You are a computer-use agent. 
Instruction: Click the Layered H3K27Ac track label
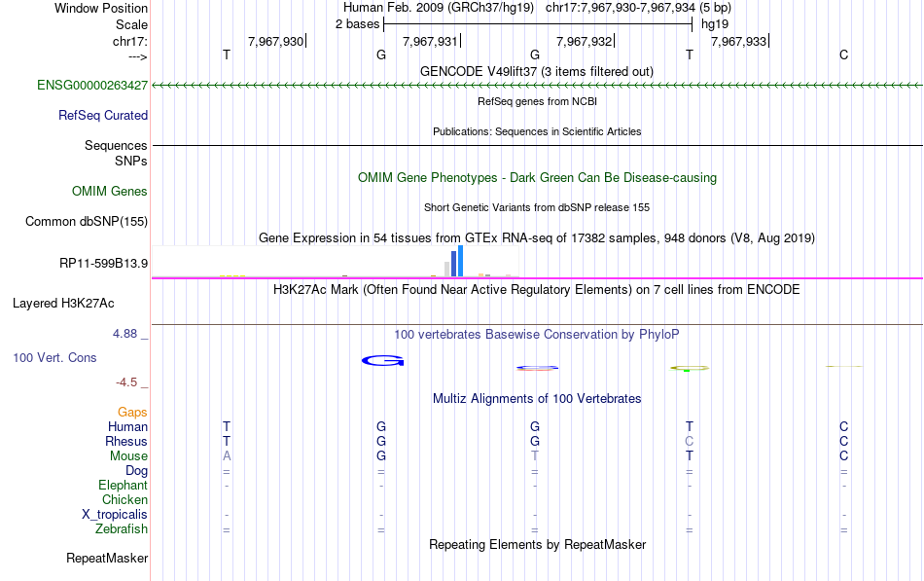tap(63, 304)
